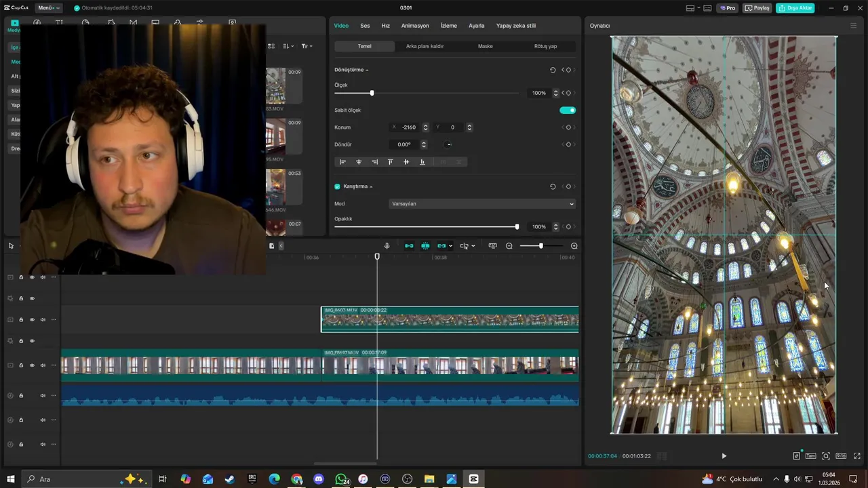Hide the top video track with eye icon
The image size is (868, 488).
32,277
